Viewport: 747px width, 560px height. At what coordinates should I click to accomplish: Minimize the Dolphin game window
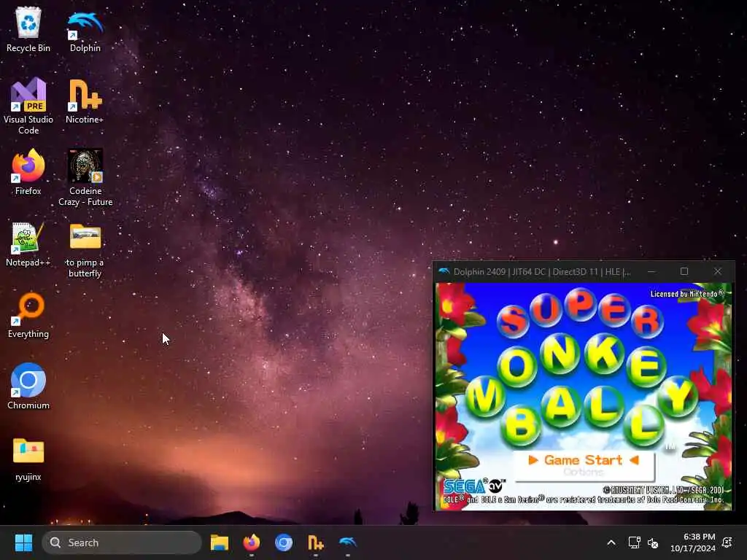click(x=651, y=271)
